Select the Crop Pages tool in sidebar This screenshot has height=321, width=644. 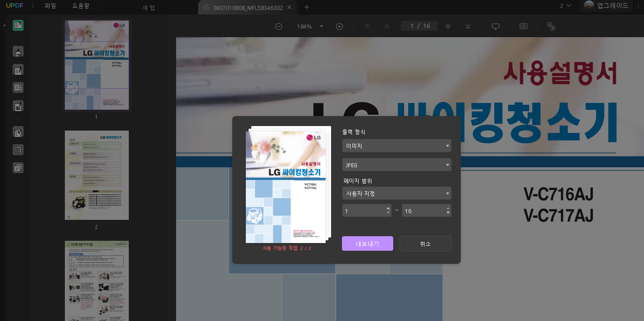(x=18, y=150)
